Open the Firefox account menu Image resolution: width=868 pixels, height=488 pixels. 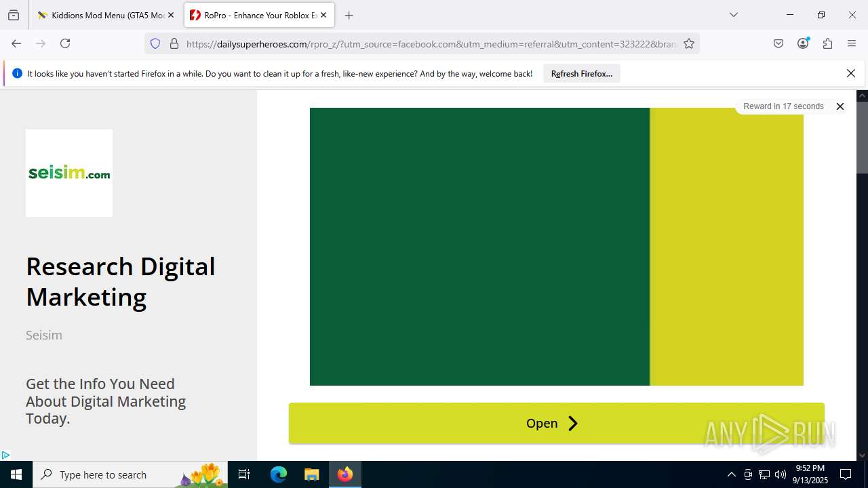point(803,43)
